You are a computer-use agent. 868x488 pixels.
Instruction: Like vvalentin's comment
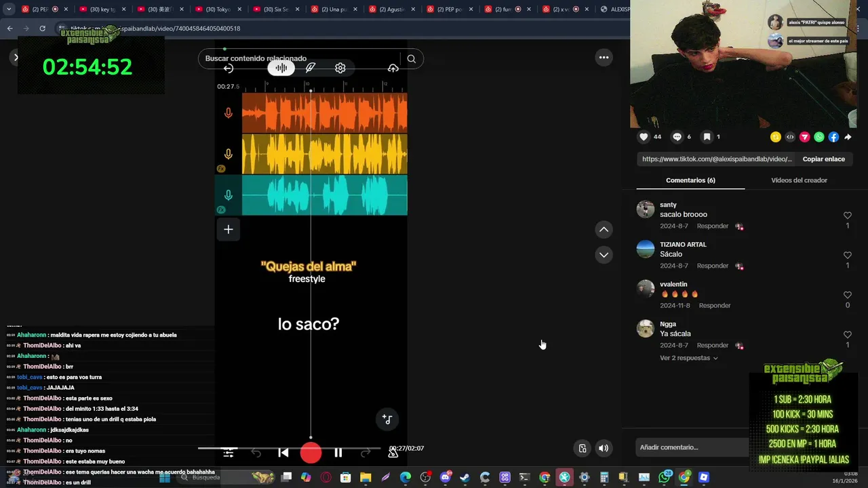click(x=848, y=295)
